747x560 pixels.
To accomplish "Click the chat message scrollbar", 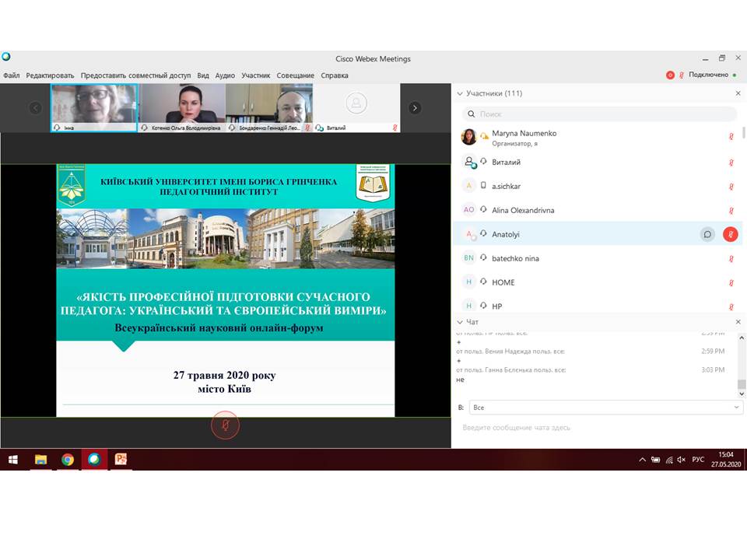I will pyautogui.click(x=741, y=384).
